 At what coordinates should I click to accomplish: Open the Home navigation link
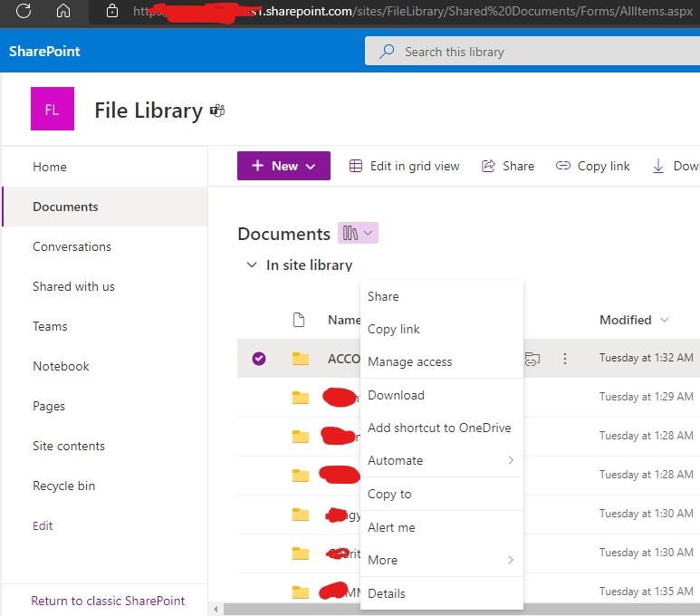tap(50, 167)
